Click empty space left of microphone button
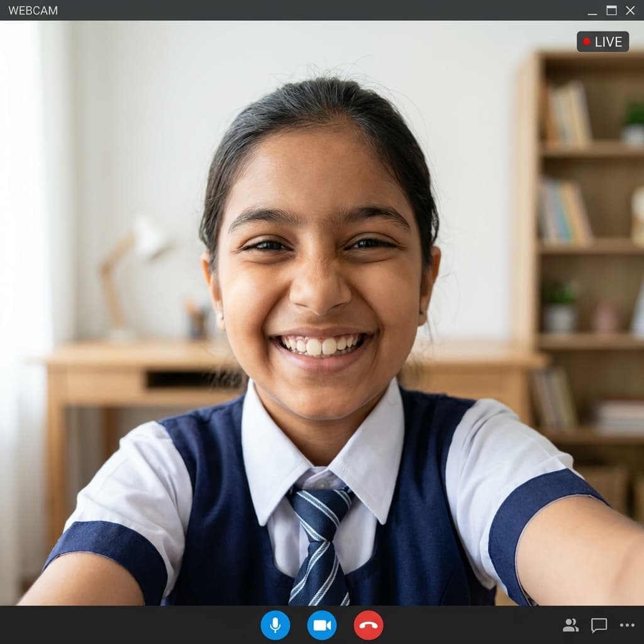Viewport: 644px width, 644px height. pyautogui.click(x=126, y=625)
